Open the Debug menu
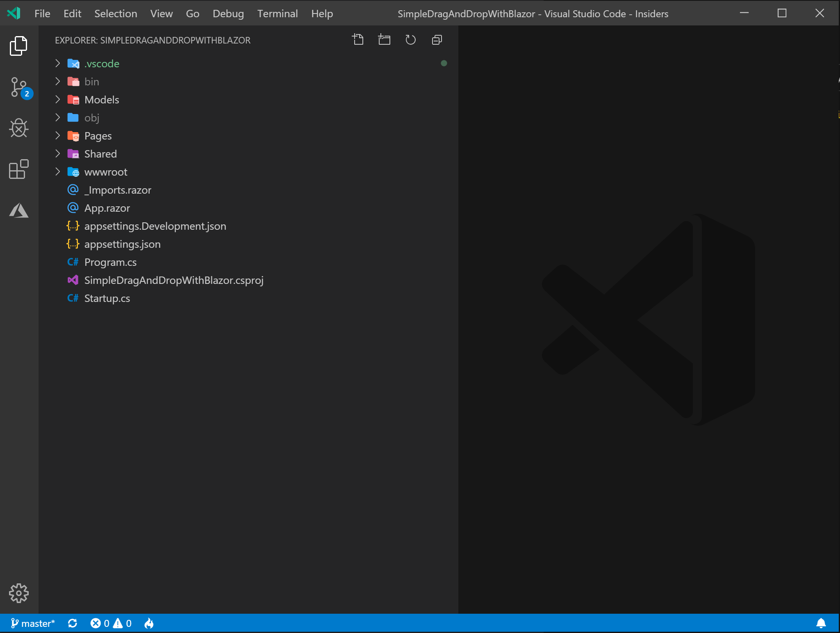The height and width of the screenshot is (633, 840). tap(228, 14)
